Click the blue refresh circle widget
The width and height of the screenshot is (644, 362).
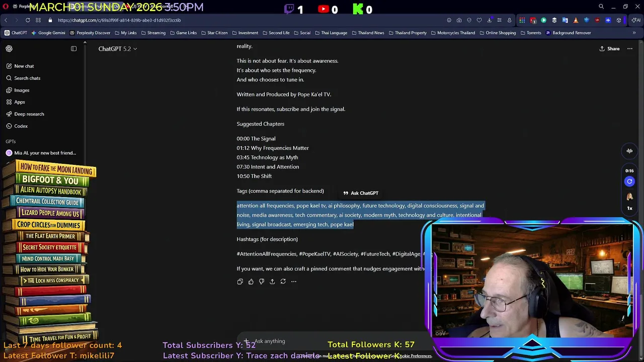point(629,182)
